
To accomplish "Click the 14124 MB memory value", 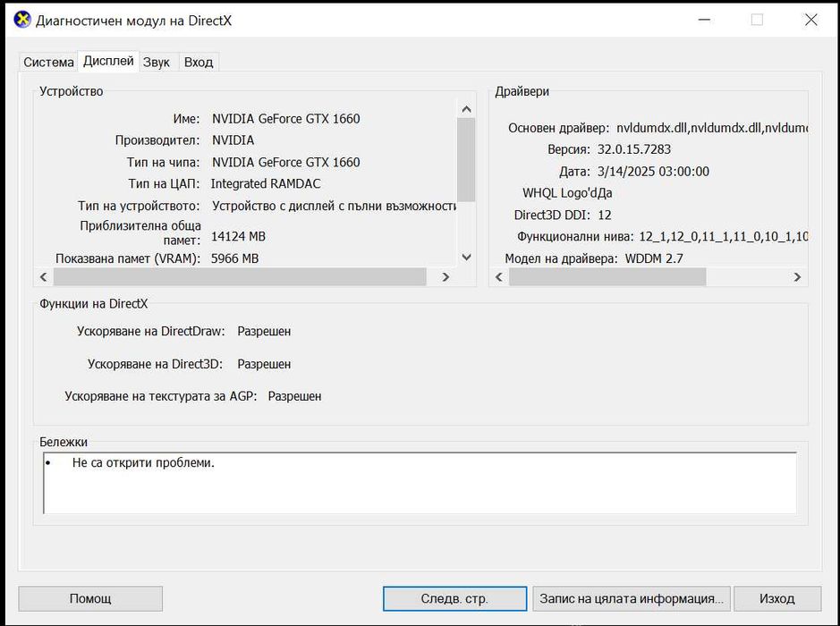I will coord(238,236).
